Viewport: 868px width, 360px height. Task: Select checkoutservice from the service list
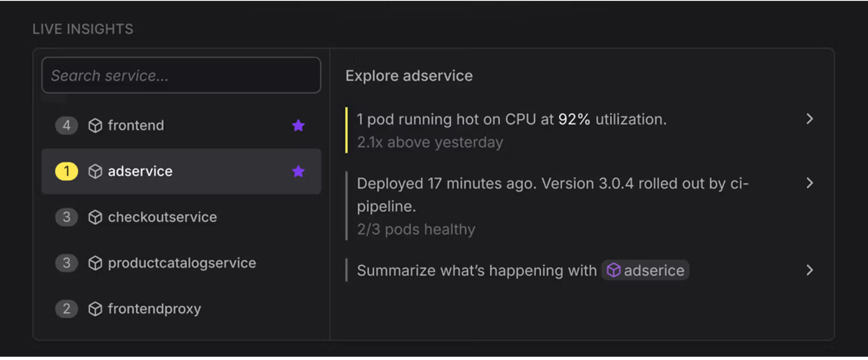(x=181, y=217)
